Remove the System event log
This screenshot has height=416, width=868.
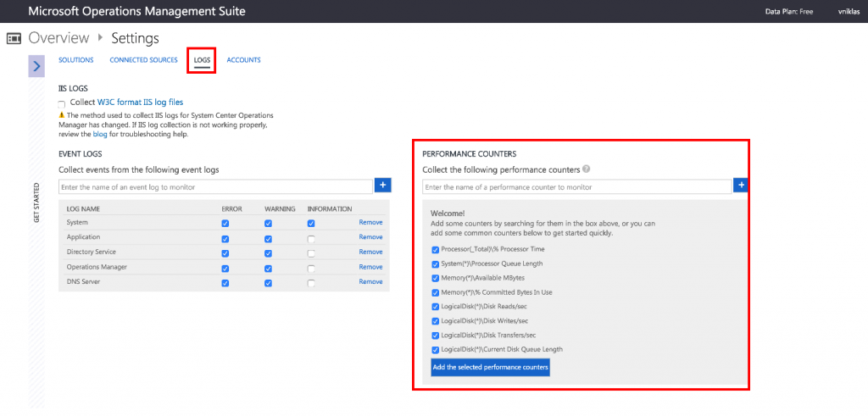(x=370, y=222)
